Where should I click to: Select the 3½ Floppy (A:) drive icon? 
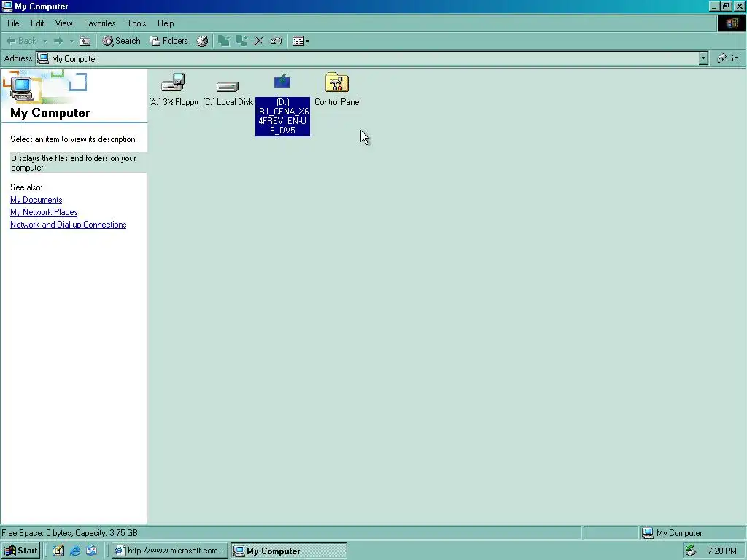coord(173,82)
